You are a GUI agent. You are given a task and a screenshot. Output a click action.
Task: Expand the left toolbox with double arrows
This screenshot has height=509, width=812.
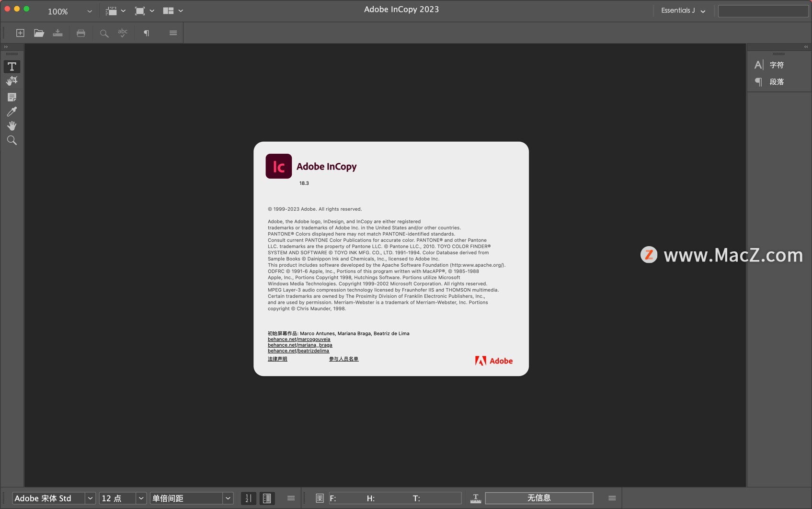[6, 47]
